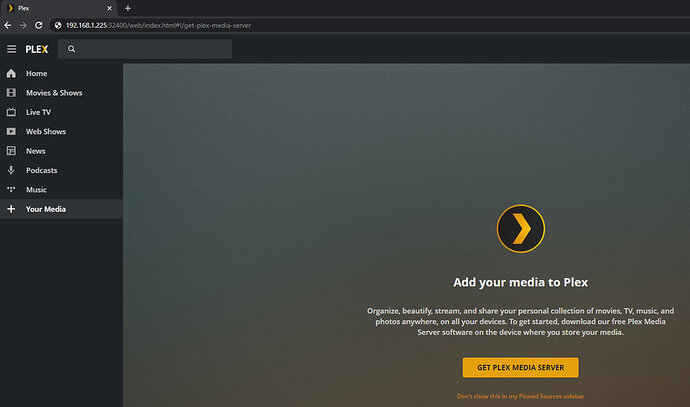Open a new browser tab with the plus
The image size is (690, 407).
point(128,8)
